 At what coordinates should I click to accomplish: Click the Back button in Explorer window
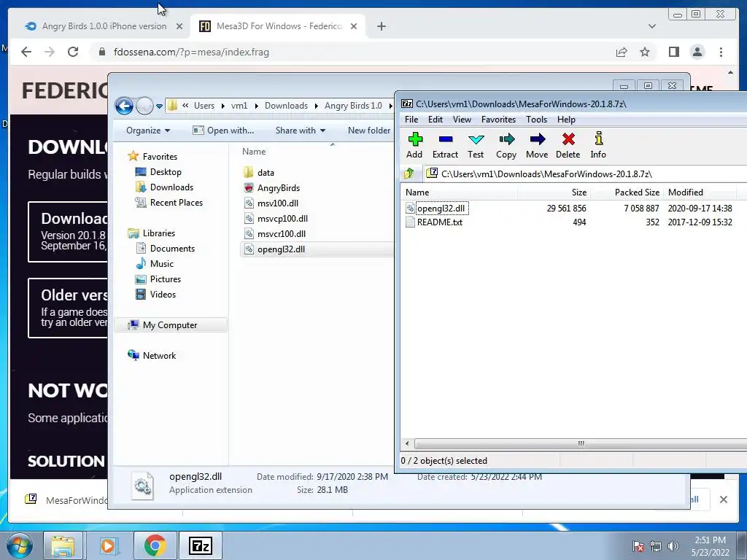[x=124, y=106]
